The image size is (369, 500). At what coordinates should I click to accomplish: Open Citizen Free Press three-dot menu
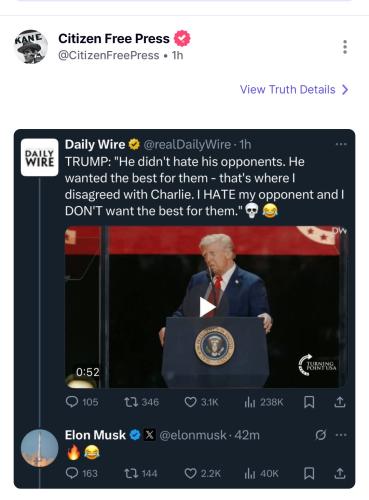[345, 47]
